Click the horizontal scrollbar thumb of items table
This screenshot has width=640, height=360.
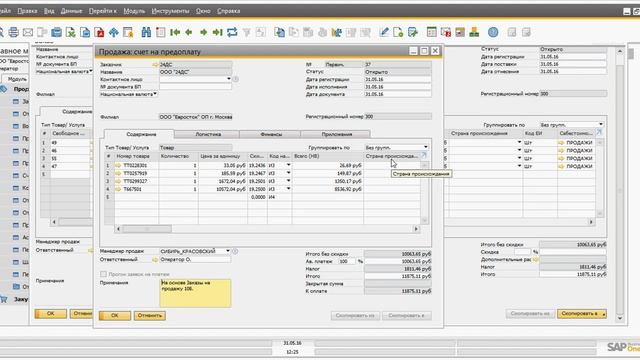147,229
